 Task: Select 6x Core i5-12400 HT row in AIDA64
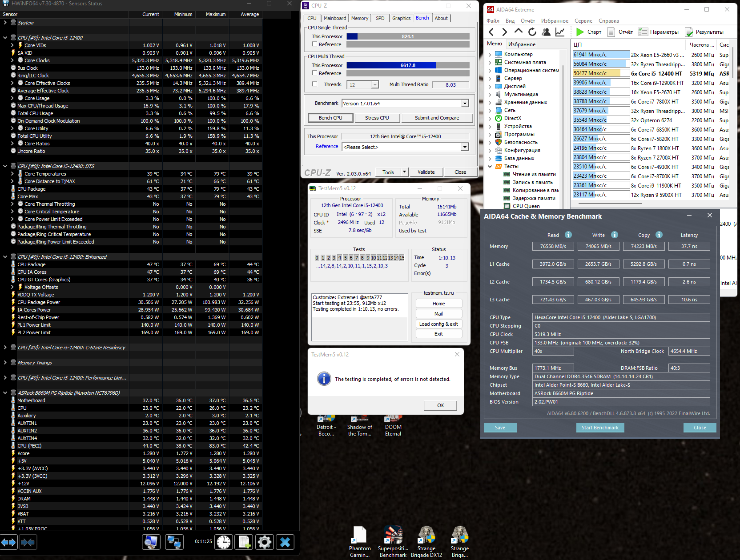650,73
